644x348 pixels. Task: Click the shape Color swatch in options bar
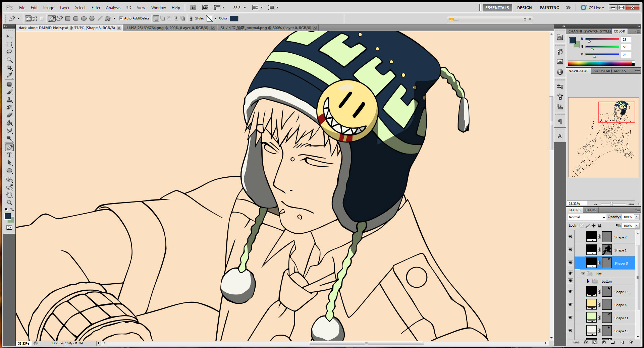[x=234, y=18]
